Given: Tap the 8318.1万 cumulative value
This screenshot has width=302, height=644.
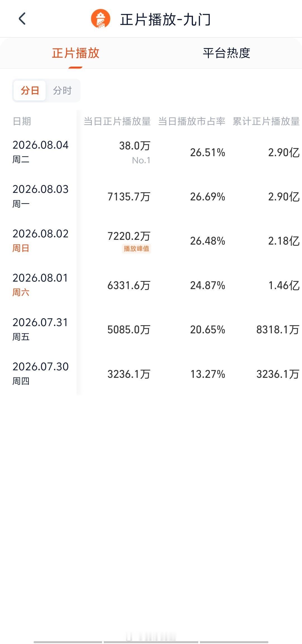Looking at the screenshot, I should [278, 330].
